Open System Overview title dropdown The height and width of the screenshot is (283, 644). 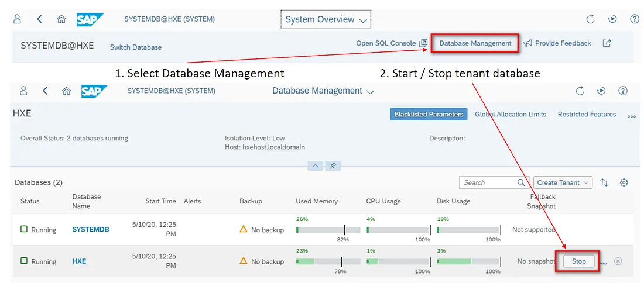point(326,20)
